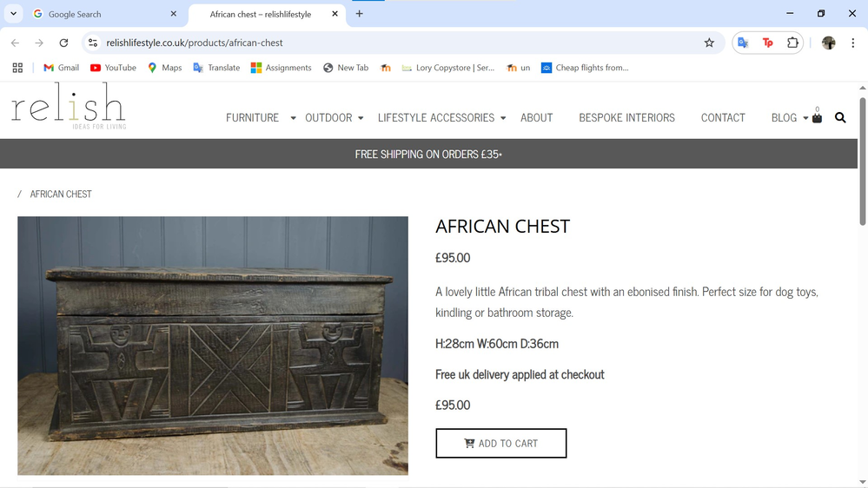
Task: Open the Extensions puzzle icon
Action: click(792, 43)
